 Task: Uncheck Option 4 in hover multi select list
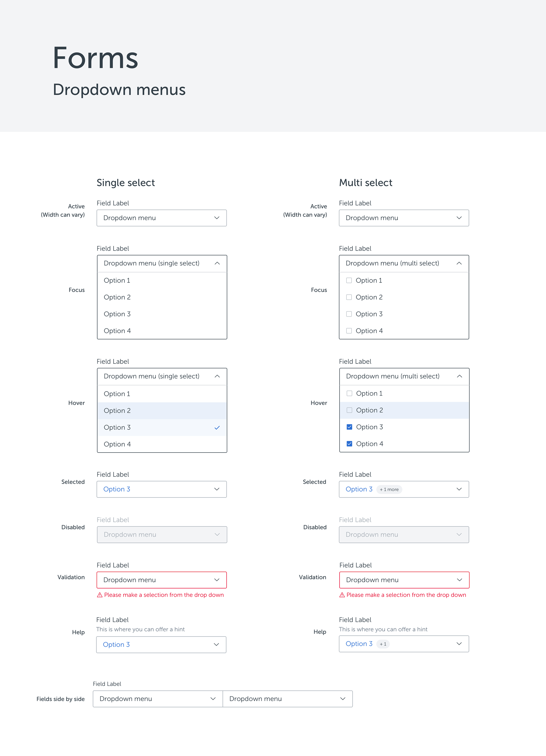pyautogui.click(x=349, y=444)
